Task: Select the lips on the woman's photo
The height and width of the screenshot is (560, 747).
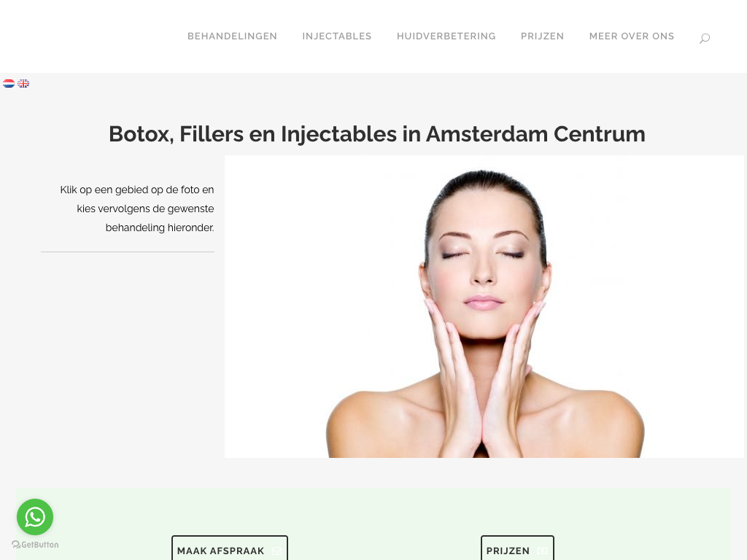Action: (x=483, y=303)
